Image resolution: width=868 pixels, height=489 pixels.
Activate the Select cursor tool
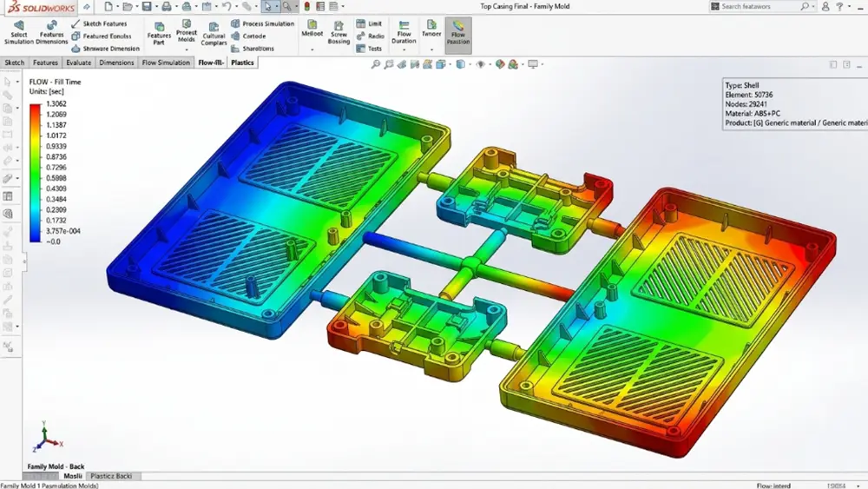(268, 7)
